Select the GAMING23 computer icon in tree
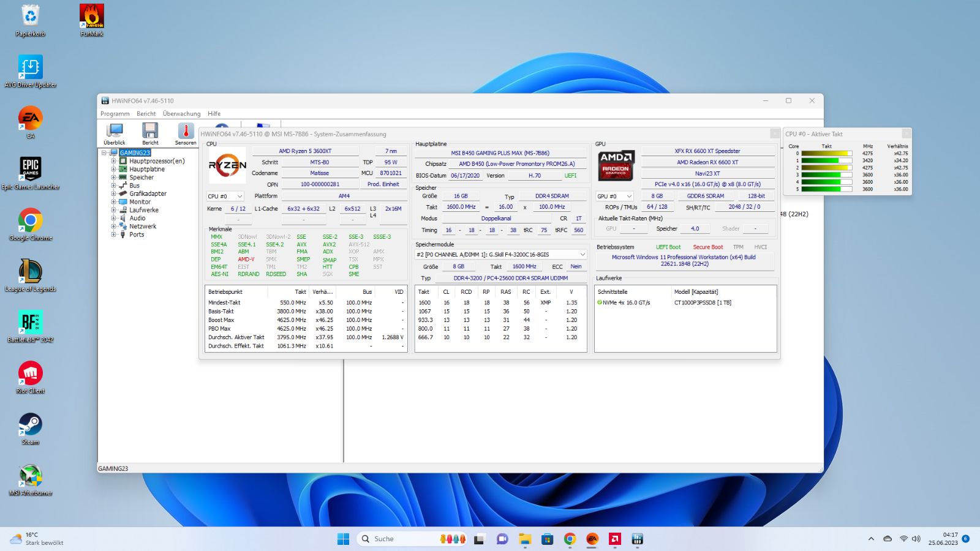 tap(113, 153)
